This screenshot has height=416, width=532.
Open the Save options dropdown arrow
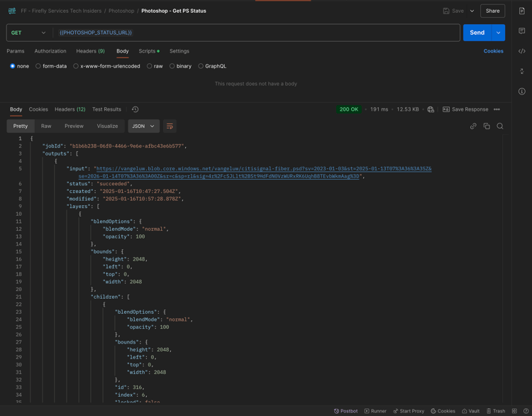[472, 11]
